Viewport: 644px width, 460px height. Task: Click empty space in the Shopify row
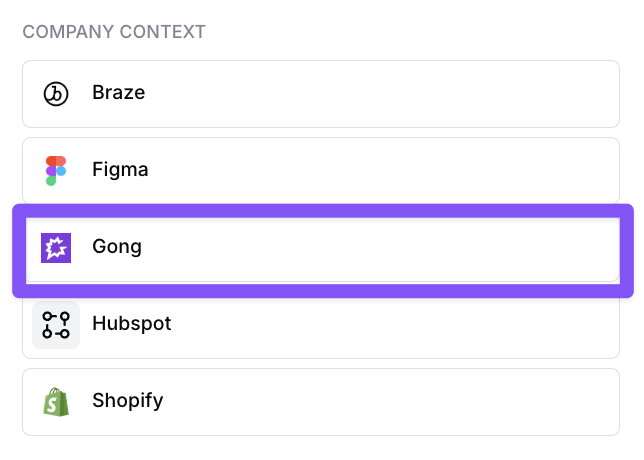point(450,401)
